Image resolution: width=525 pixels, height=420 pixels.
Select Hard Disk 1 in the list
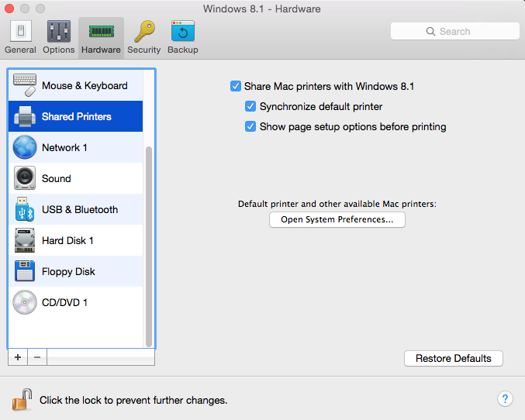pos(76,240)
